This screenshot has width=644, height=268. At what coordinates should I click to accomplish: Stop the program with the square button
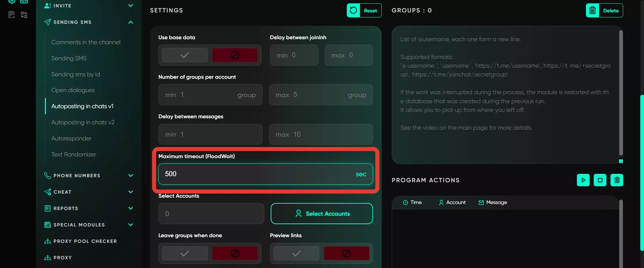pyautogui.click(x=600, y=180)
